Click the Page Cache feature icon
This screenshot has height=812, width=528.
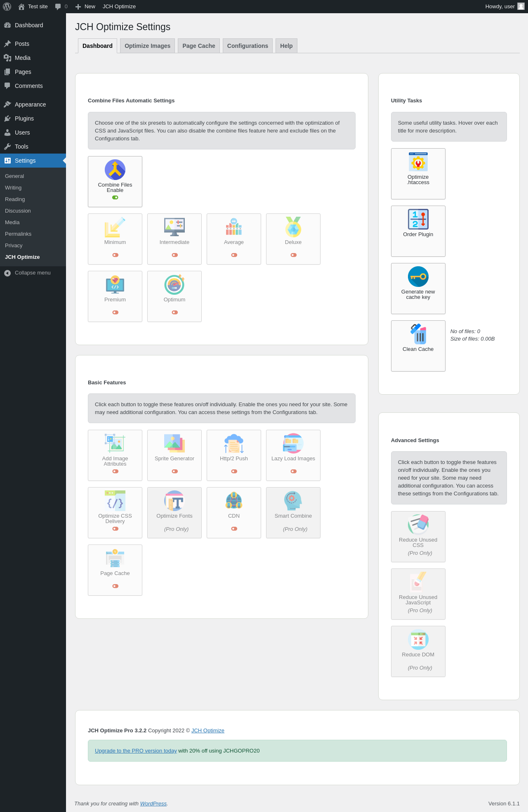pyautogui.click(x=115, y=558)
